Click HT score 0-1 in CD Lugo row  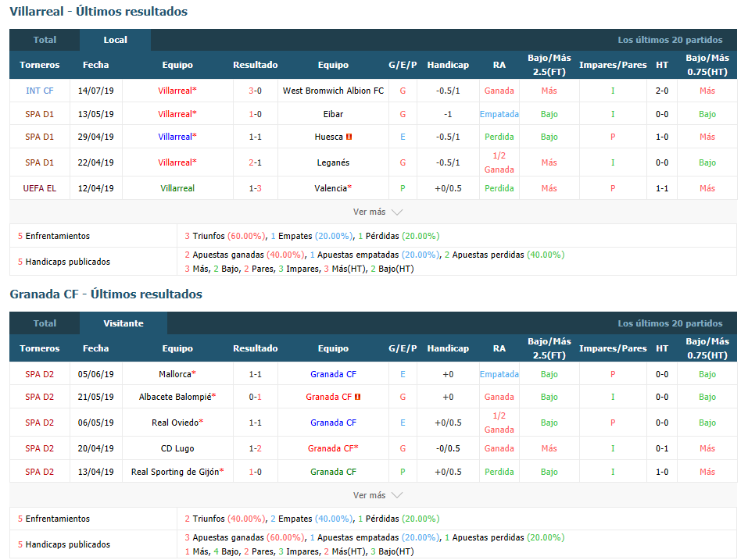(x=662, y=448)
